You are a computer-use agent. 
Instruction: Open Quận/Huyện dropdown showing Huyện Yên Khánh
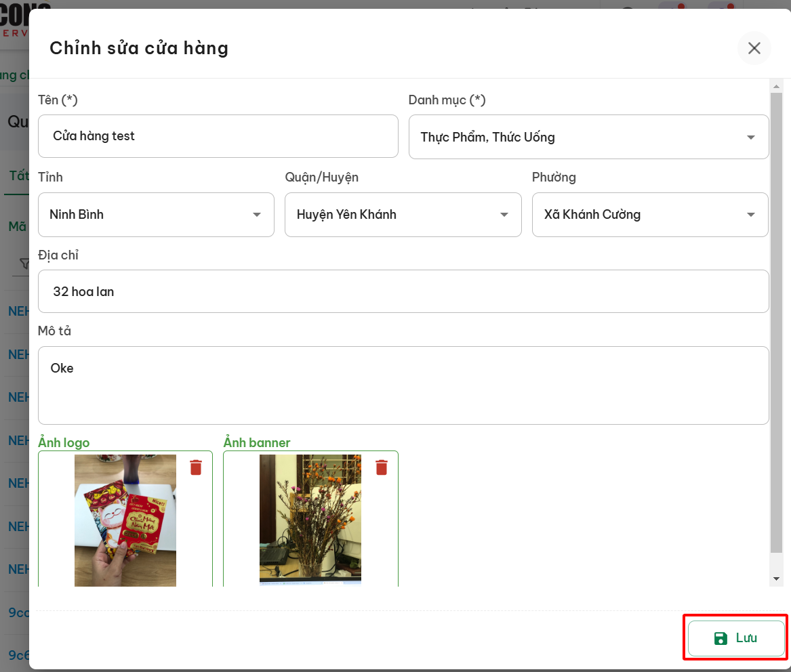403,215
